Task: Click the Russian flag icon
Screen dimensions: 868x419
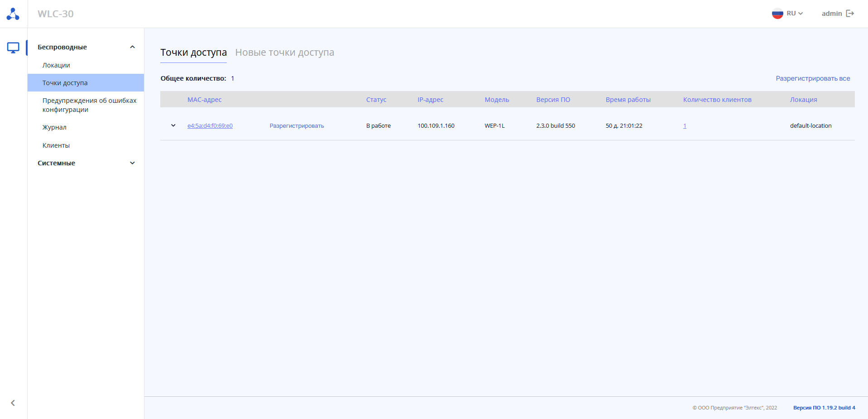Action: (x=777, y=14)
